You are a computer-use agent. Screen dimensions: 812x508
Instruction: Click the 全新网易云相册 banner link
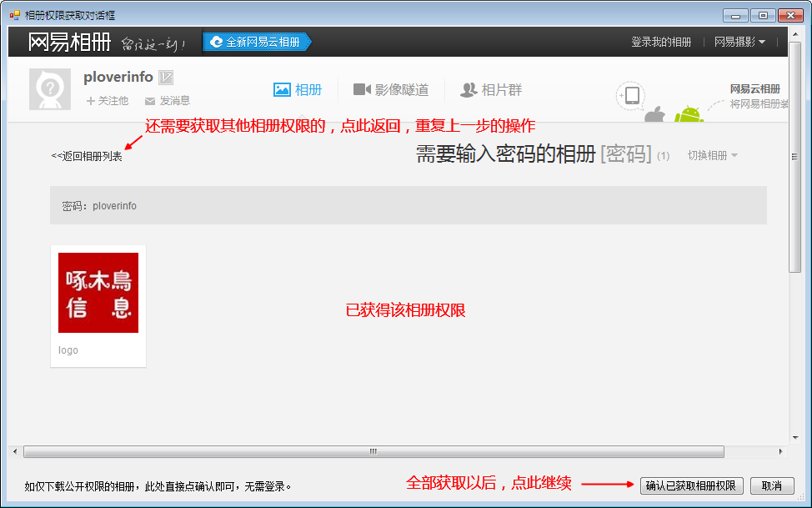[257, 42]
